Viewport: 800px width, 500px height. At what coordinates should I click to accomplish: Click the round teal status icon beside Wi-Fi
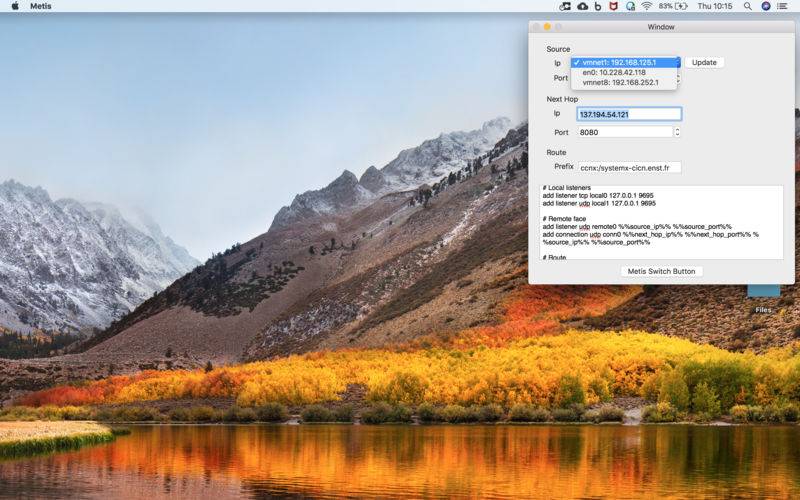click(631, 6)
